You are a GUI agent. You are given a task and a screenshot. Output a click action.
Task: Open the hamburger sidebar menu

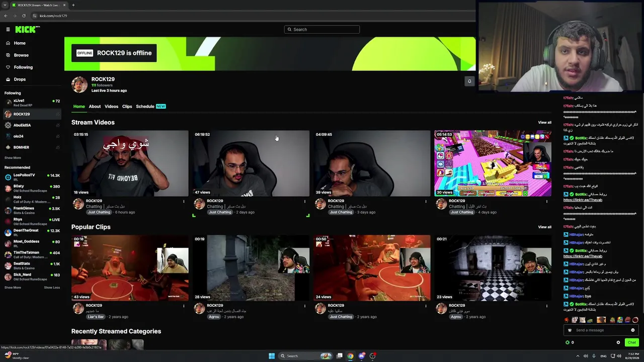(8, 30)
